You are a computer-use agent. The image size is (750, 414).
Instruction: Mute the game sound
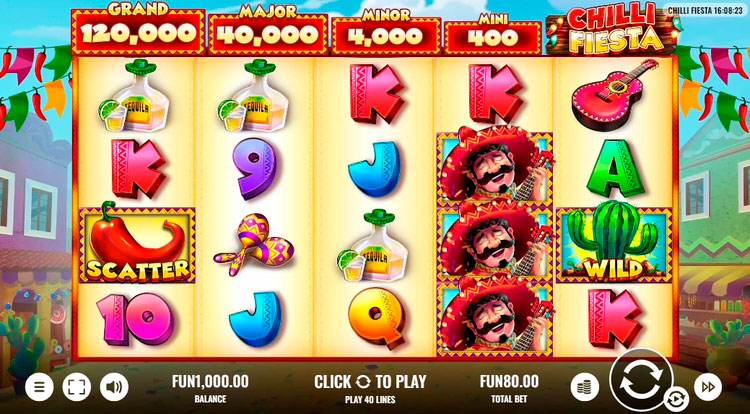tap(114, 386)
